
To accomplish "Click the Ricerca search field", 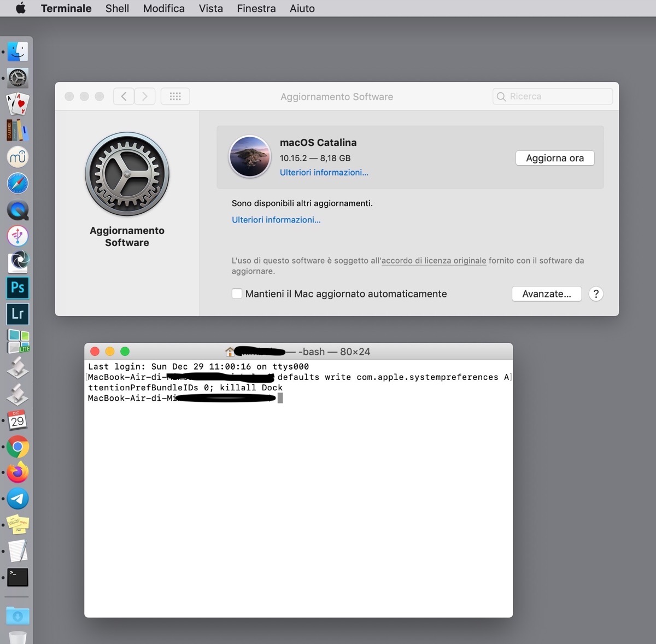I will click(553, 96).
